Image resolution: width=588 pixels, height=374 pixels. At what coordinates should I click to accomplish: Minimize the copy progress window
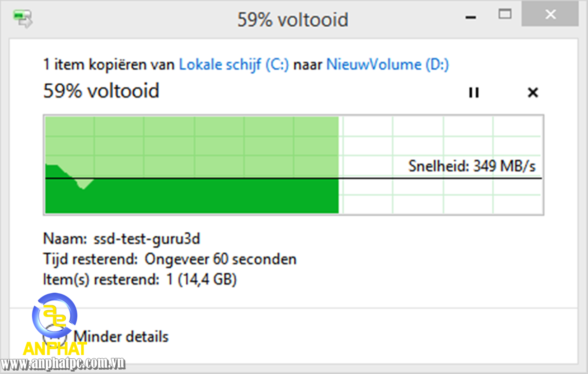470,17
